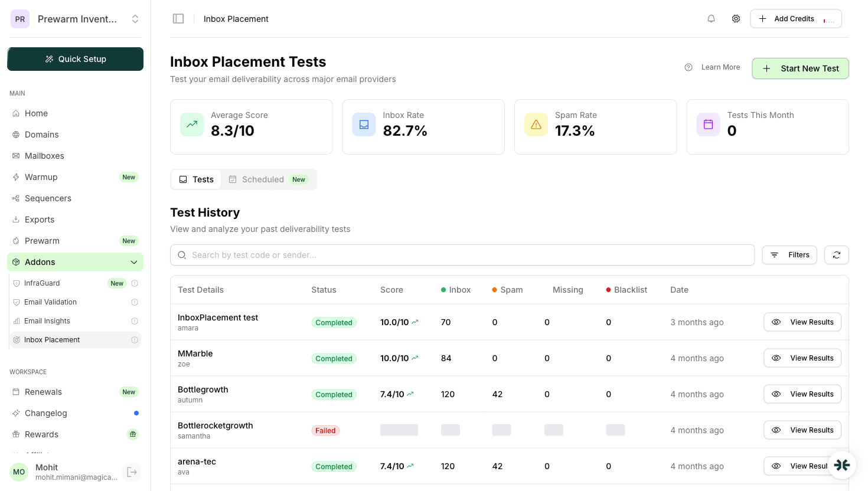Click the Start New Test button
The height and width of the screenshot is (491, 868).
click(800, 68)
